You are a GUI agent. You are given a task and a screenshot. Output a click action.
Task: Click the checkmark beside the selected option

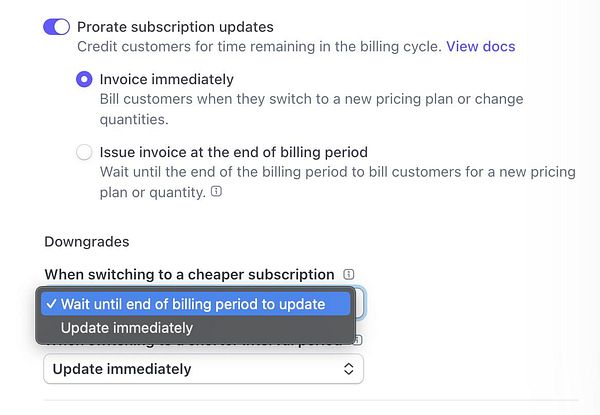pos(50,304)
